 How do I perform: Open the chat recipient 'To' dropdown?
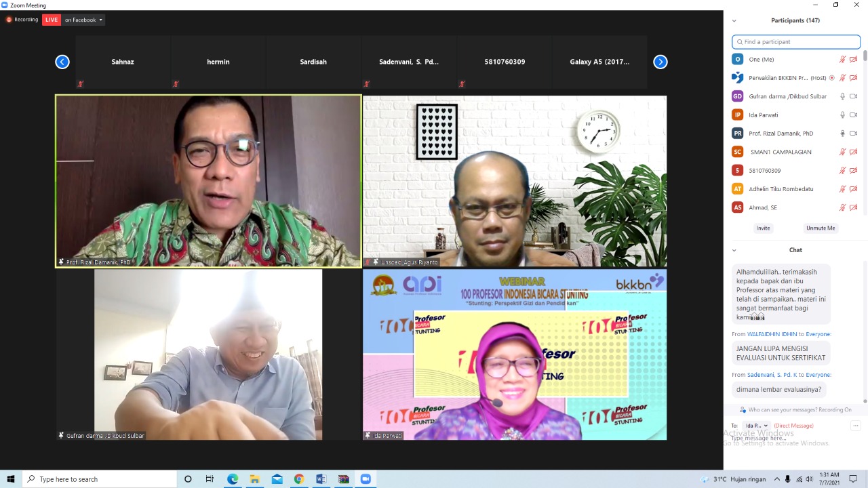[755, 426]
